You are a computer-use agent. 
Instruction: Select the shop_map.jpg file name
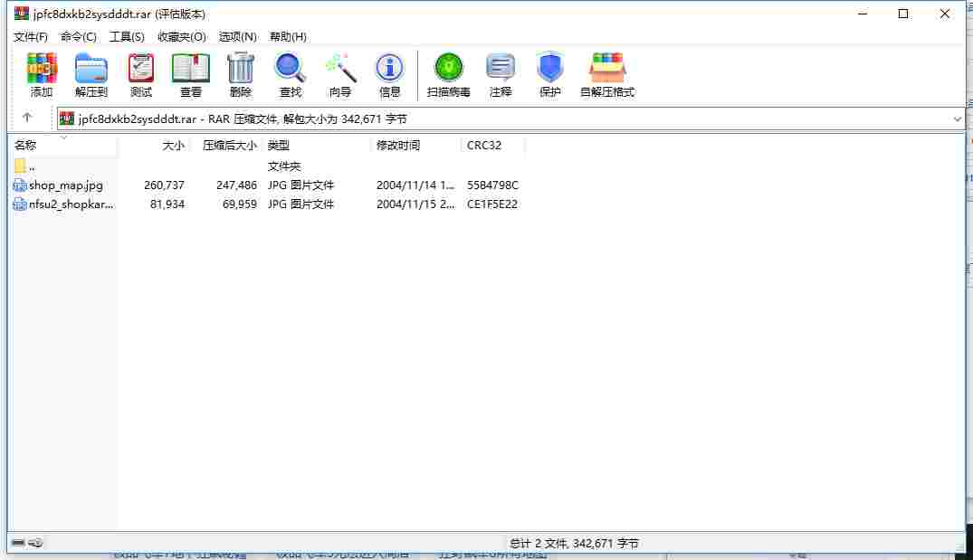pos(66,185)
